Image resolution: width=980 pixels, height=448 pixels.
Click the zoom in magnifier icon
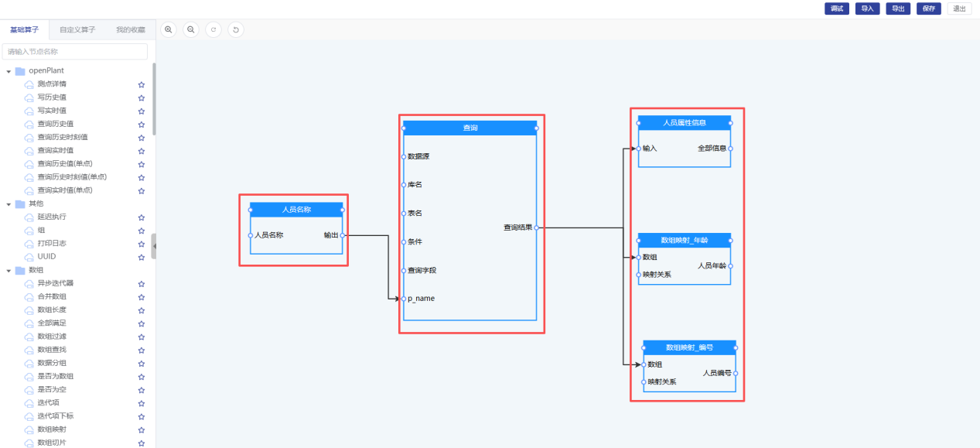pyautogui.click(x=169, y=29)
